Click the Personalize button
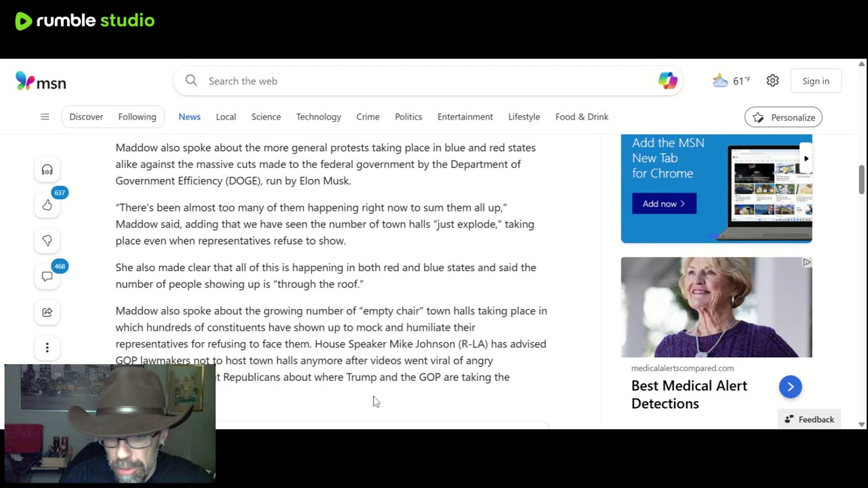Image resolution: width=868 pixels, height=488 pixels. tap(783, 117)
